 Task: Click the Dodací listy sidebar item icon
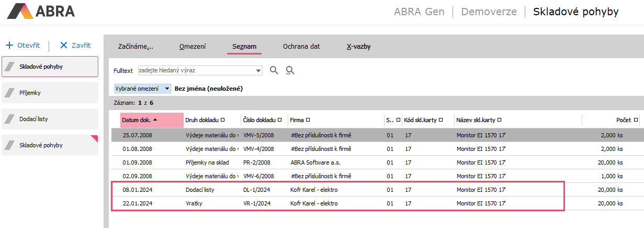click(9, 119)
